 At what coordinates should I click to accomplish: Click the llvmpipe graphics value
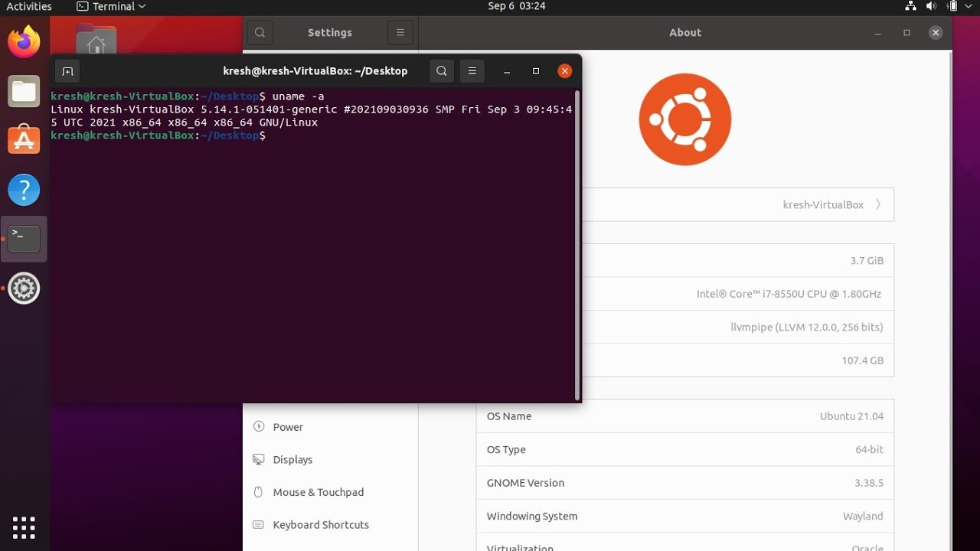point(807,328)
